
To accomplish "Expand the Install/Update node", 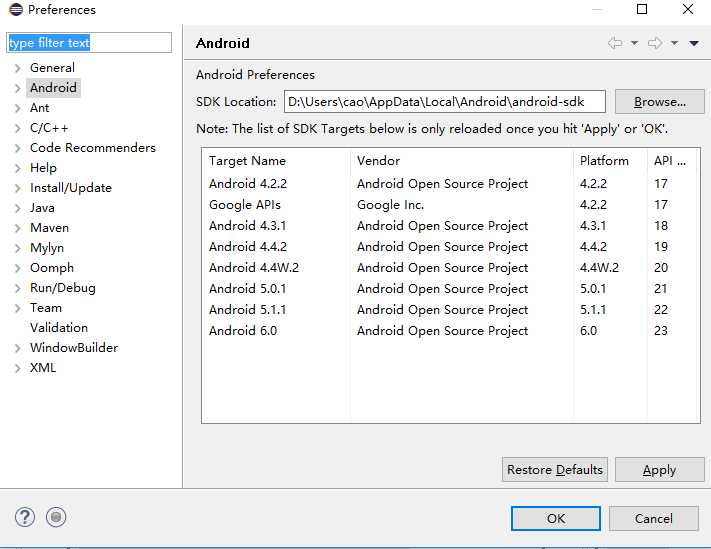I will point(18,188).
